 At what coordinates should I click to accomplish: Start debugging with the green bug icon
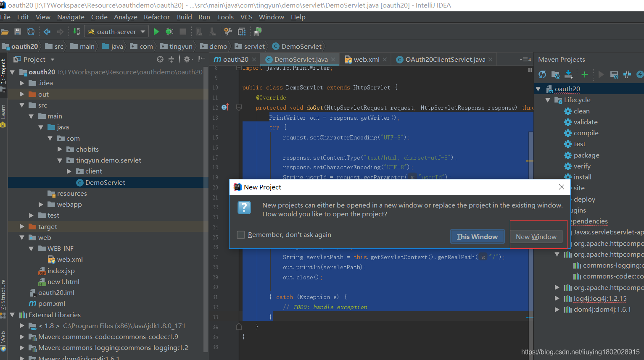[x=169, y=32]
